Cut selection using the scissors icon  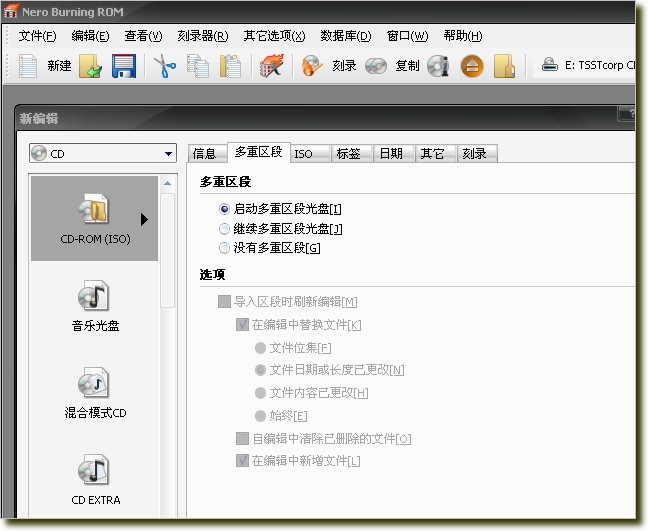click(x=165, y=66)
